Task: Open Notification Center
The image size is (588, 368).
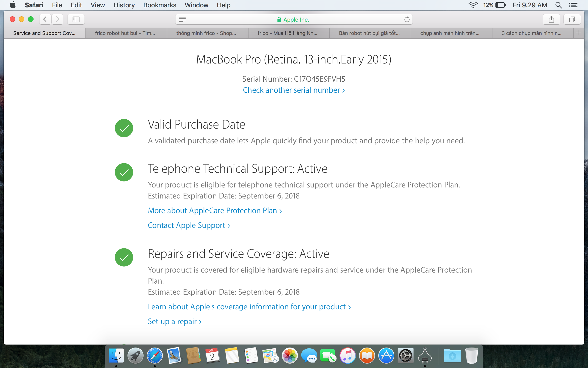Action: tap(573, 5)
